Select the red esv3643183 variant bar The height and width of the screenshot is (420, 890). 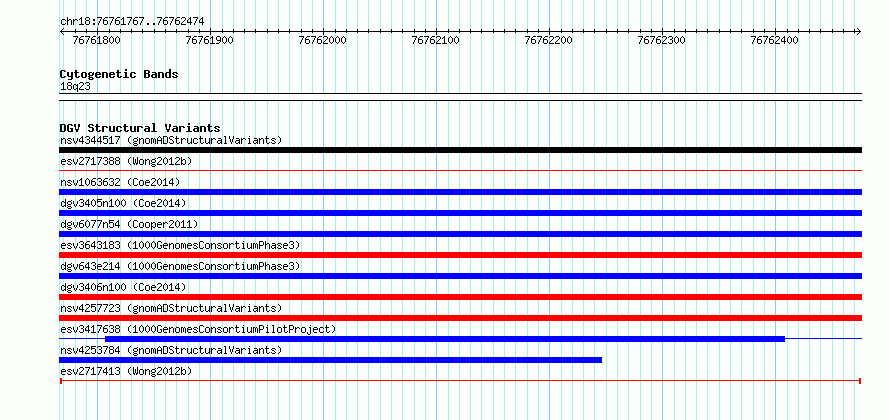pos(460,255)
